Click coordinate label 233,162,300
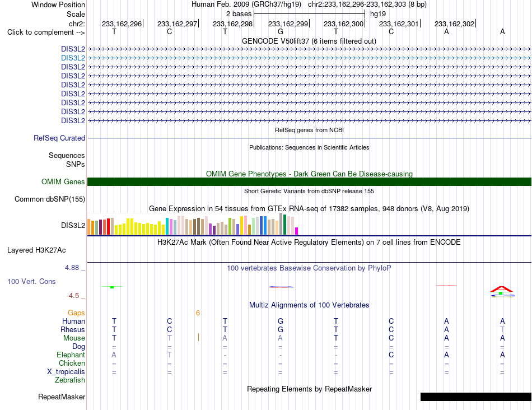Viewport: 532px width, 410px height. (343, 24)
